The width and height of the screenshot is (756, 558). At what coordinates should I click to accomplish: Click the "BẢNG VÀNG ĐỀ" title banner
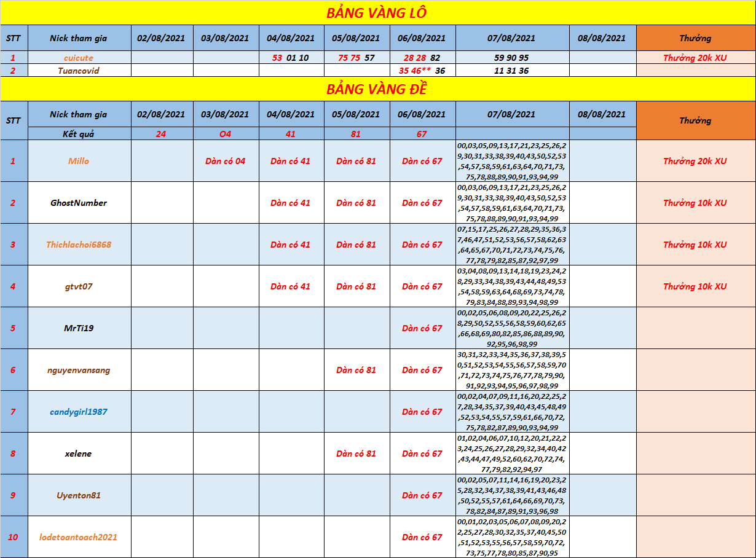(377, 89)
